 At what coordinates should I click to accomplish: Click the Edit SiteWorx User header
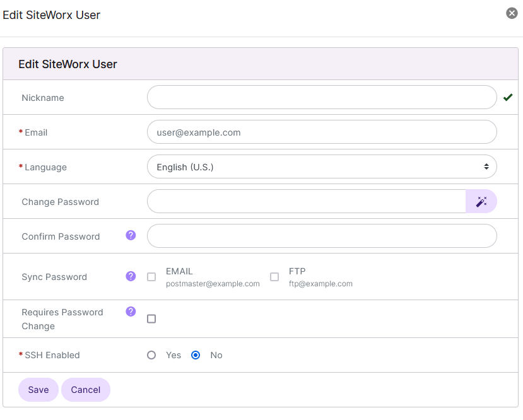[x=68, y=64]
